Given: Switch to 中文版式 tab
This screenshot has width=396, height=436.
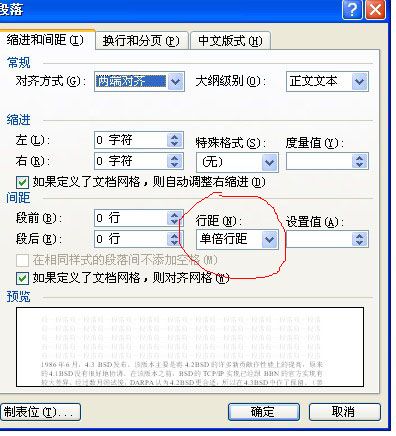Looking at the screenshot, I should click(x=230, y=41).
